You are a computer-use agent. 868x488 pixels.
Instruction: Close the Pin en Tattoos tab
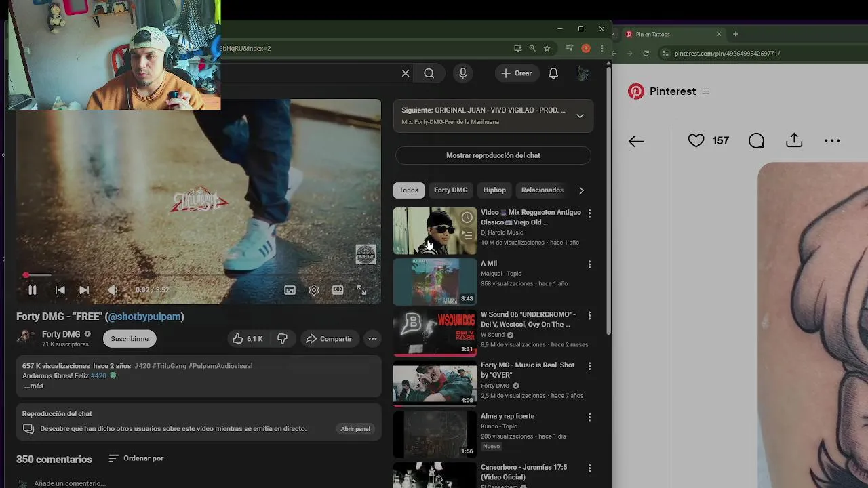[719, 34]
